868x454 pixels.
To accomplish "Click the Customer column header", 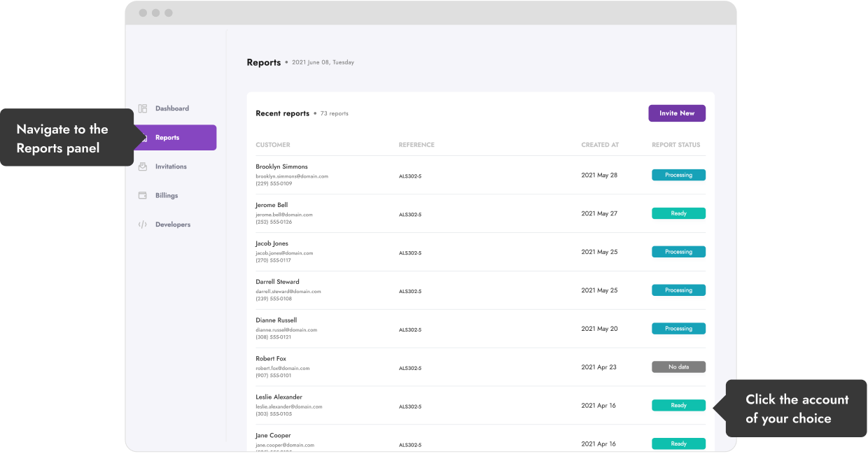I will pos(273,145).
